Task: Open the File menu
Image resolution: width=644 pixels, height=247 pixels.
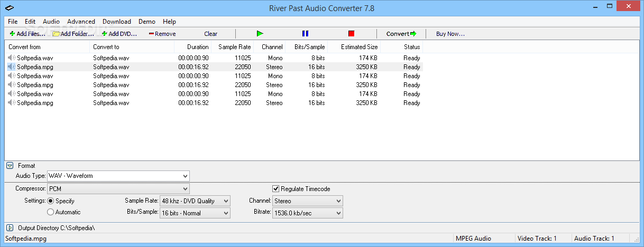Action: click(13, 22)
